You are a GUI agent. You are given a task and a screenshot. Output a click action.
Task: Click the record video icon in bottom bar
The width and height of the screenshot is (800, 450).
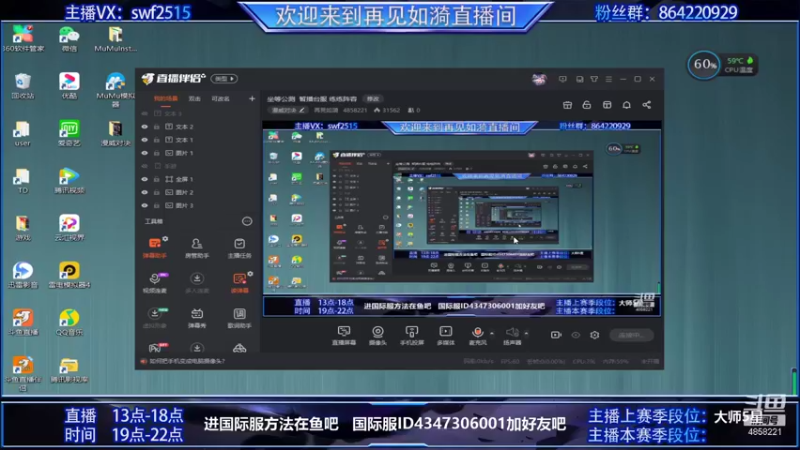[x=556, y=335]
